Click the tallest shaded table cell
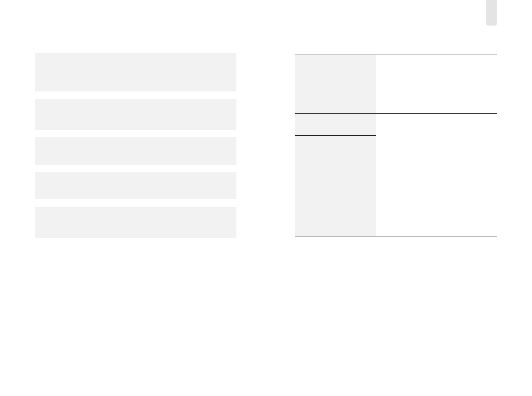Screen dimensions: 532x396 click(x=335, y=155)
